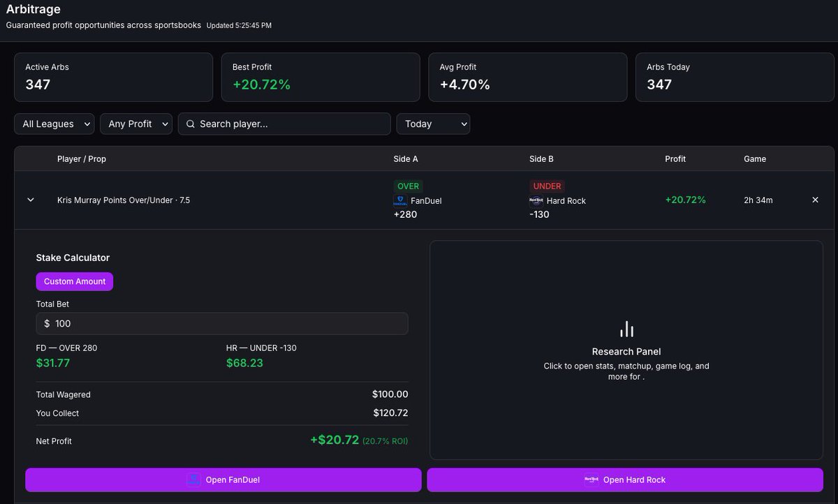Click the Hard Rock logo in Side B
The image size is (838, 504).
click(x=536, y=200)
